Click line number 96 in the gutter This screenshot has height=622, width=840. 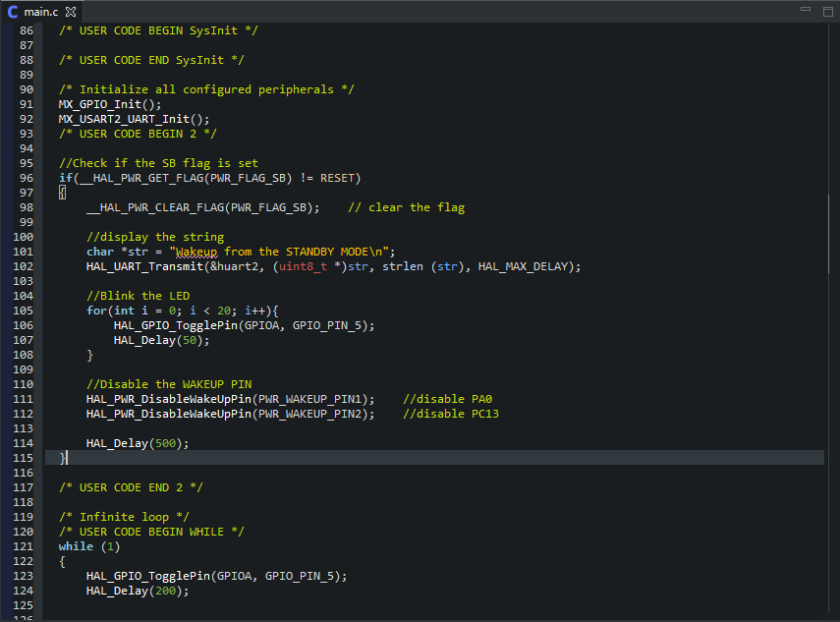tap(26, 178)
